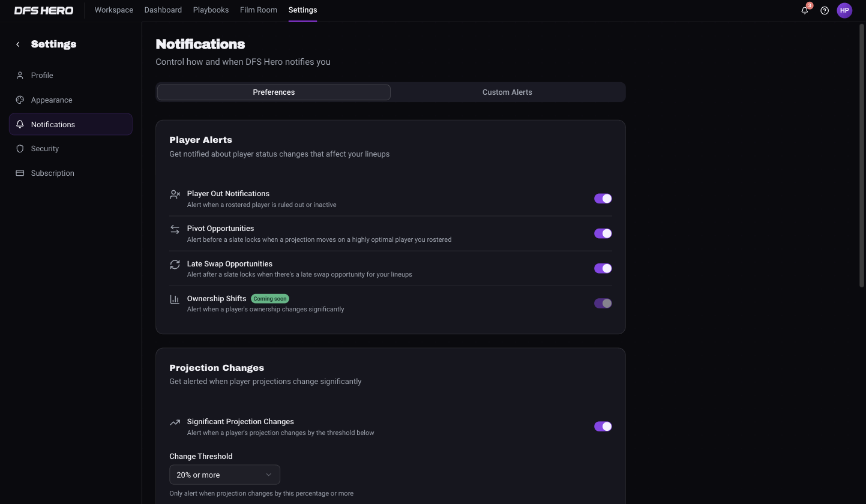Open the Change Threshold dropdown
The width and height of the screenshot is (866, 504).
[224, 475]
